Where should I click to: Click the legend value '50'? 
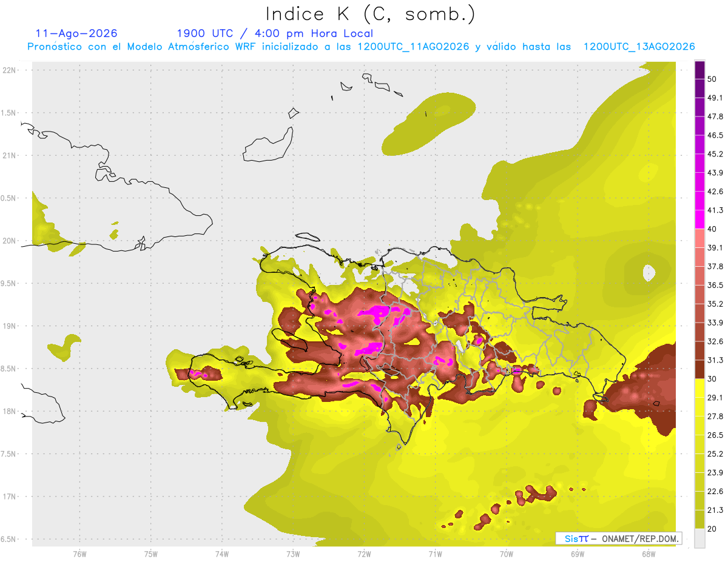(x=713, y=79)
